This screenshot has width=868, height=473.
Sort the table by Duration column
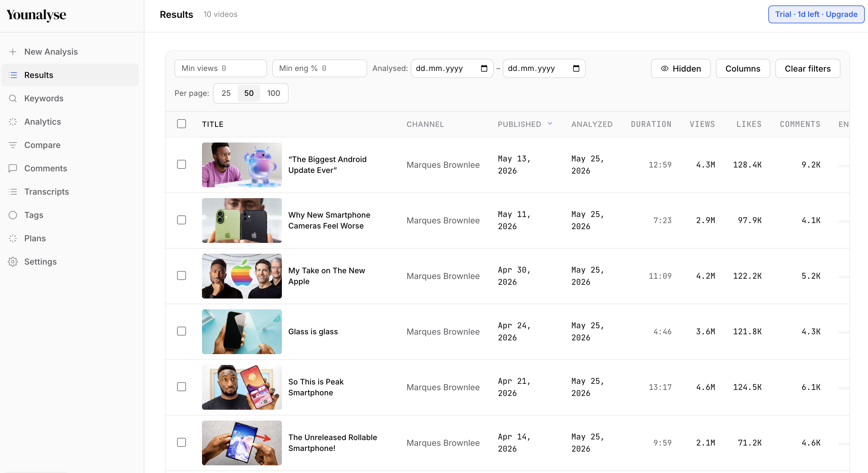tap(651, 124)
